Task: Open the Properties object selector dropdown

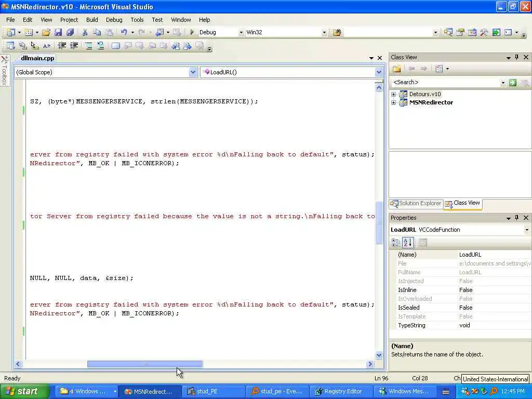Action: [527, 230]
